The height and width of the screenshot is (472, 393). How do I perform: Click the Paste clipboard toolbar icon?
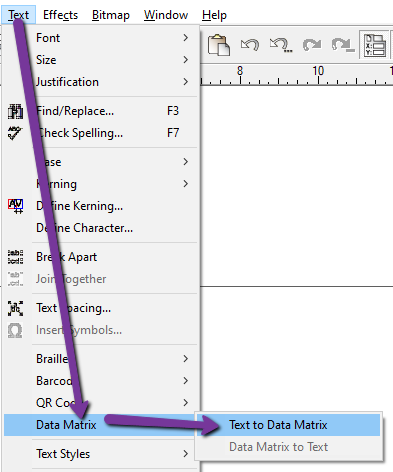pyautogui.click(x=218, y=44)
